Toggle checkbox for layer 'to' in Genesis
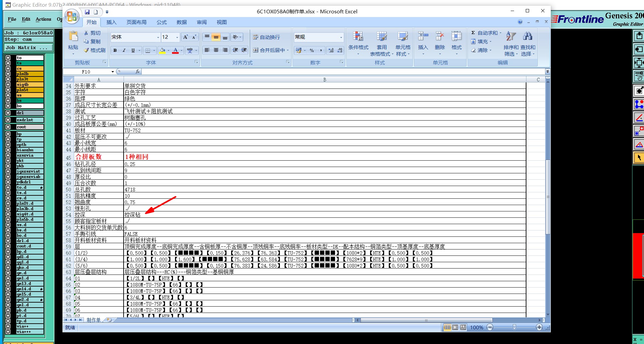The image size is (644, 344). click(x=8, y=58)
